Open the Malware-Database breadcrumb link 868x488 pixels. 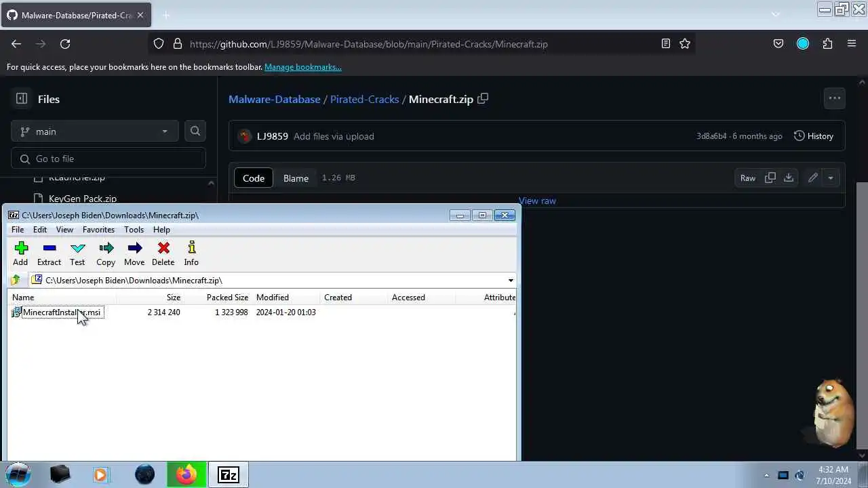[x=275, y=99]
